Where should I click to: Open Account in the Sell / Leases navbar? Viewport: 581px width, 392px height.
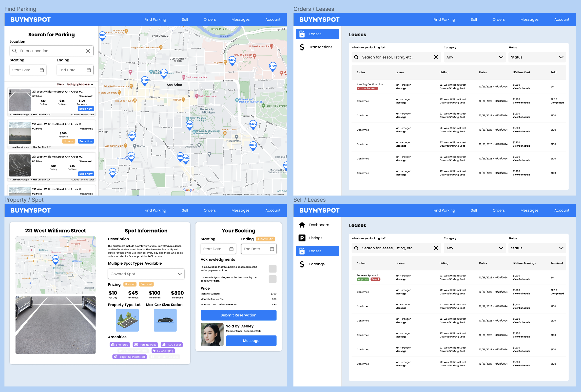click(562, 210)
